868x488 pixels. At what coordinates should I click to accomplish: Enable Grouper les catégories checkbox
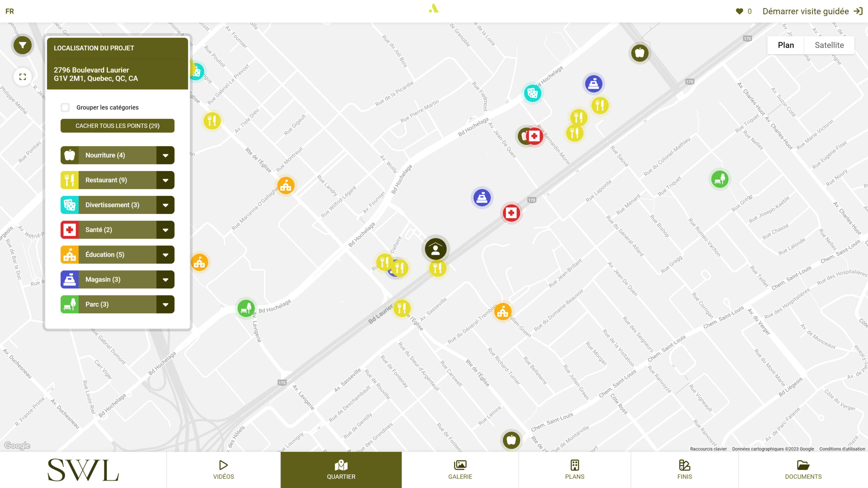[65, 107]
